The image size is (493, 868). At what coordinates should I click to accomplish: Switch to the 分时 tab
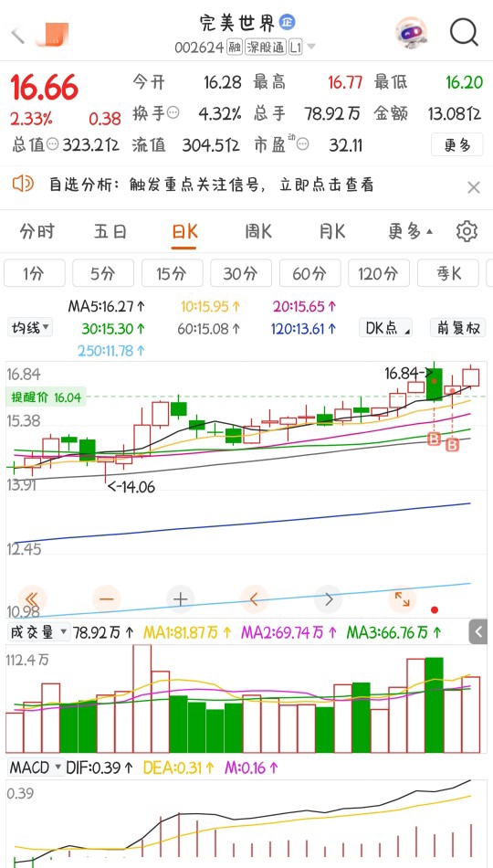point(37,231)
